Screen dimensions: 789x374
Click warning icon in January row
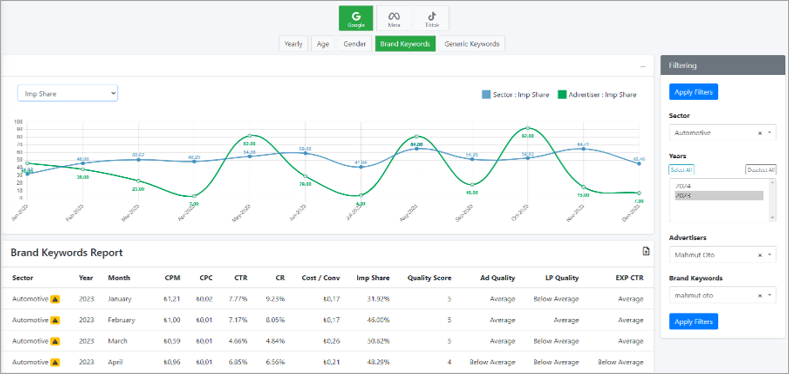[55, 299]
